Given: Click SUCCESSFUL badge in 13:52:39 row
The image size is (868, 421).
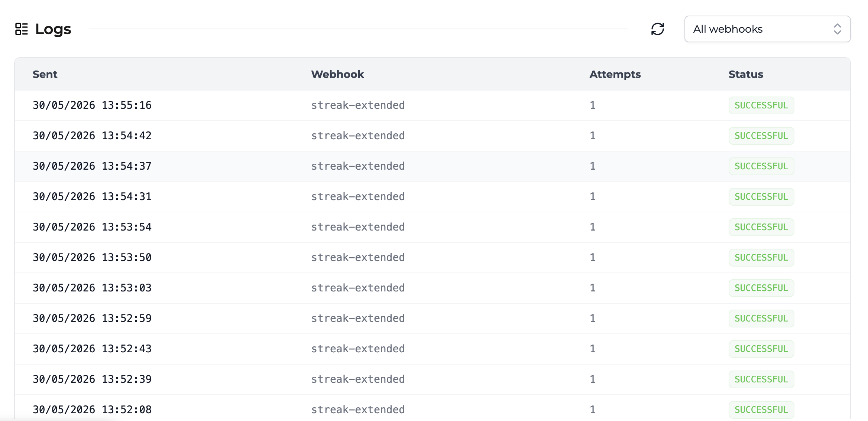Looking at the screenshot, I should click(761, 379).
